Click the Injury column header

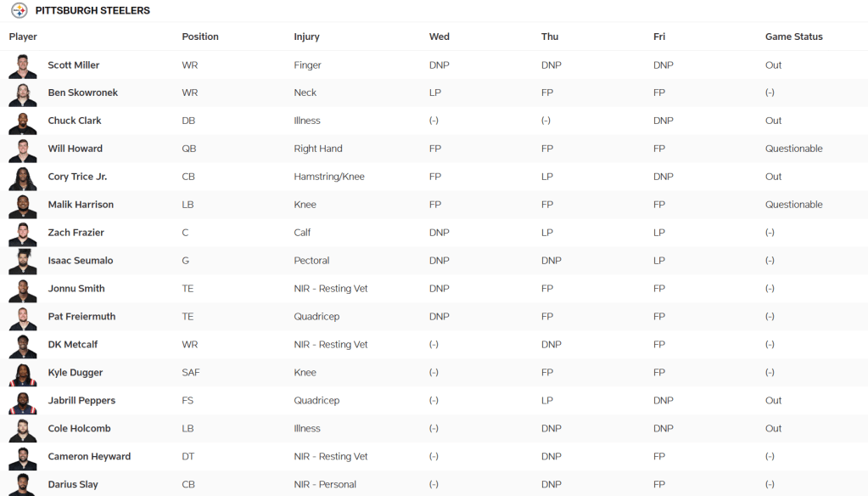(306, 37)
